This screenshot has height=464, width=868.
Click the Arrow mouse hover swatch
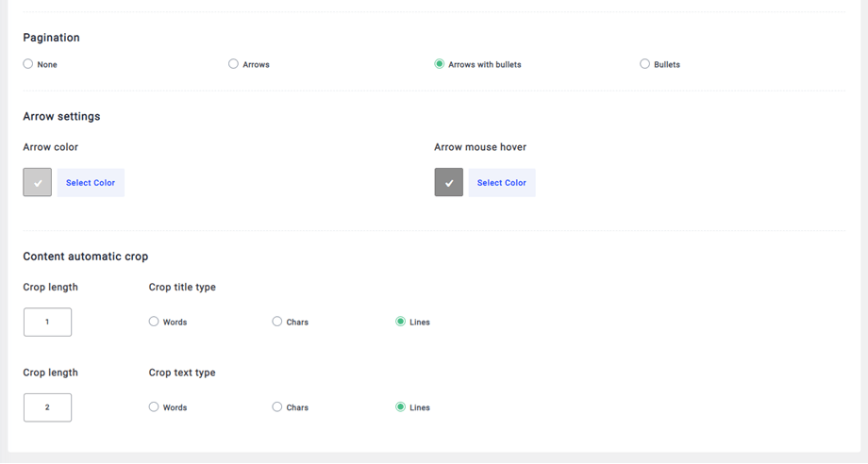tap(449, 183)
